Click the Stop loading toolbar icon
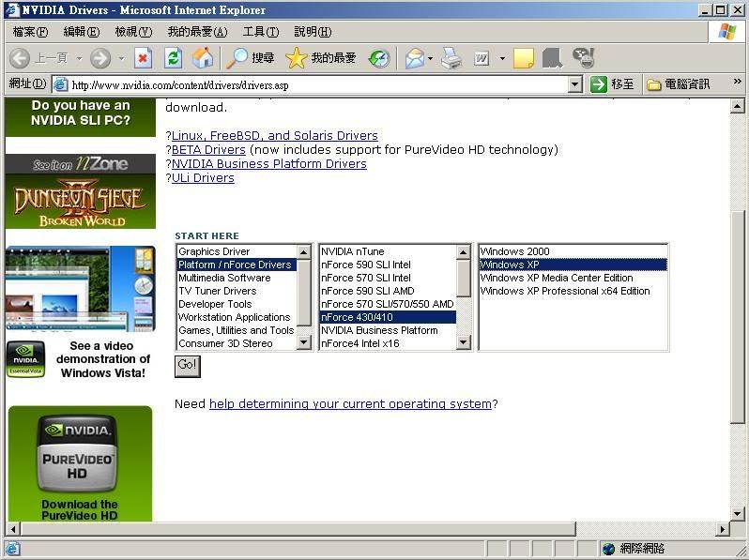 pos(143,58)
